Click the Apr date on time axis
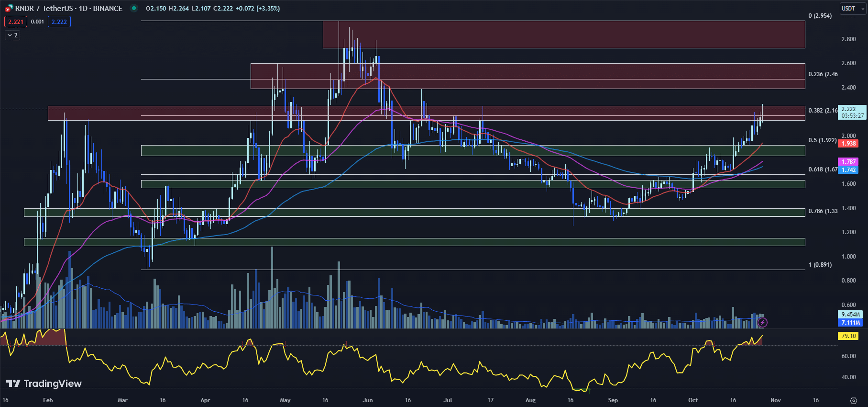 tap(205, 400)
